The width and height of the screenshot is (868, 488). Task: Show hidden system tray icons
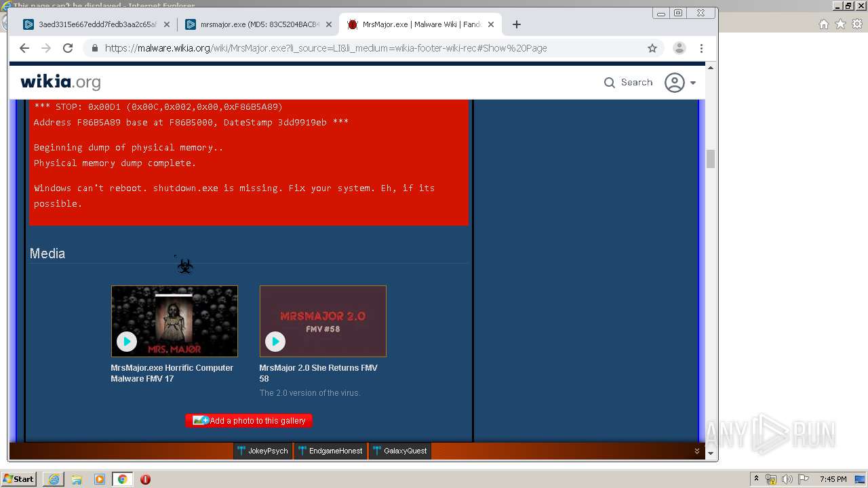pyautogui.click(x=756, y=479)
